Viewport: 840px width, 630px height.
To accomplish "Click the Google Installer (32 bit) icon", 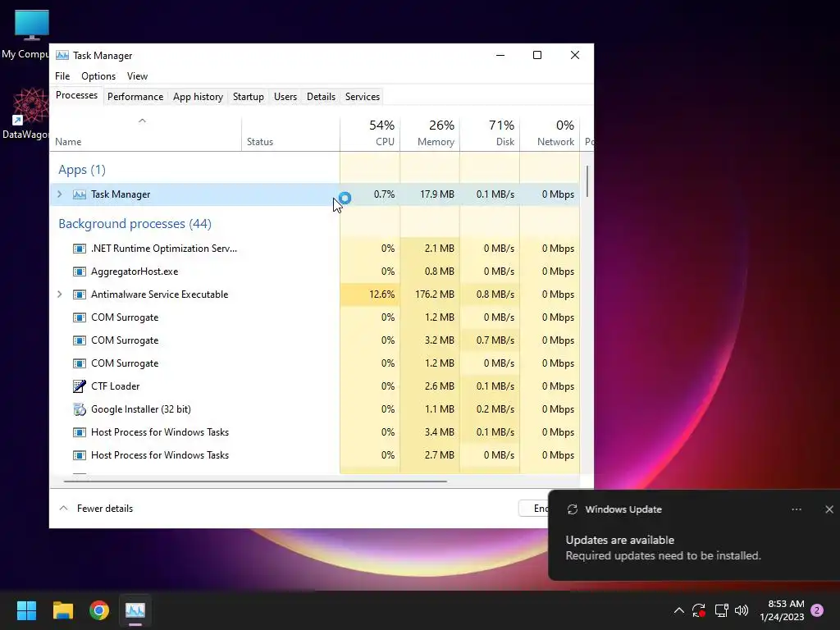I will [x=80, y=409].
